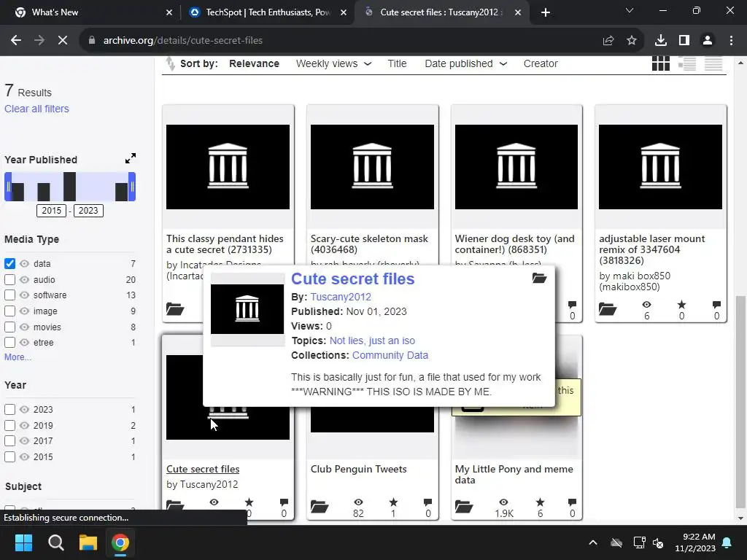Open Chrome three-dot menu
747x560 pixels.
tap(731, 41)
